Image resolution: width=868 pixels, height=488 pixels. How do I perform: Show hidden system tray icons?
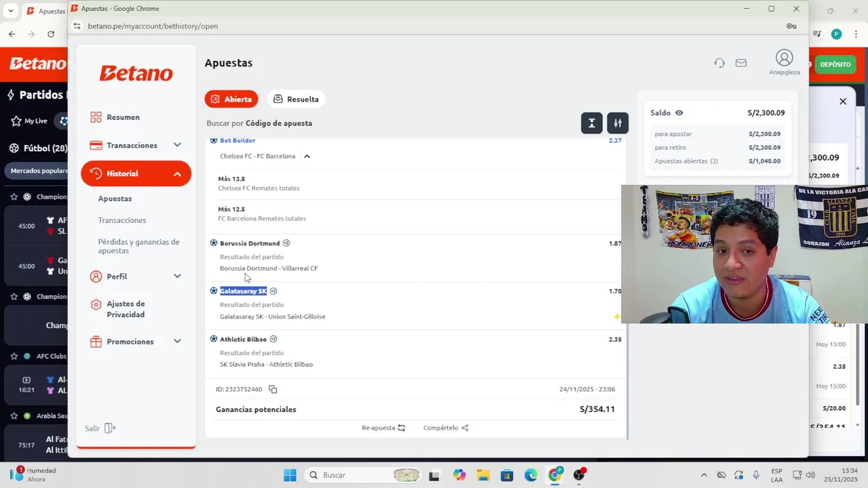click(x=704, y=475)
